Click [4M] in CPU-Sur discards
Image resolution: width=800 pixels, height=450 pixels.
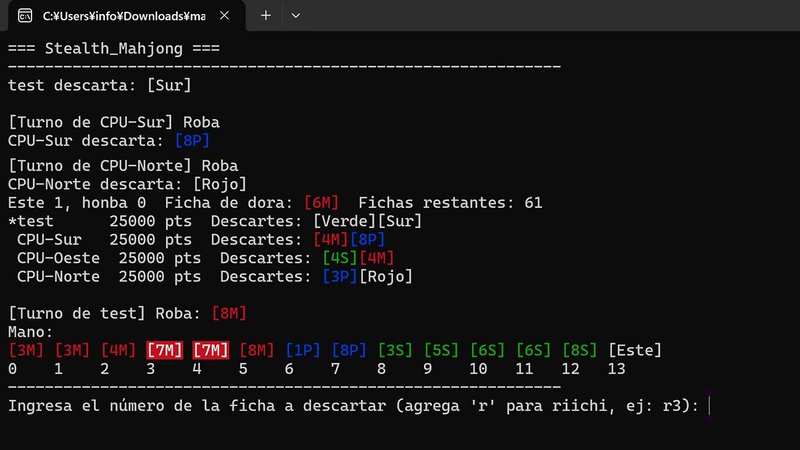pos(331,239)
